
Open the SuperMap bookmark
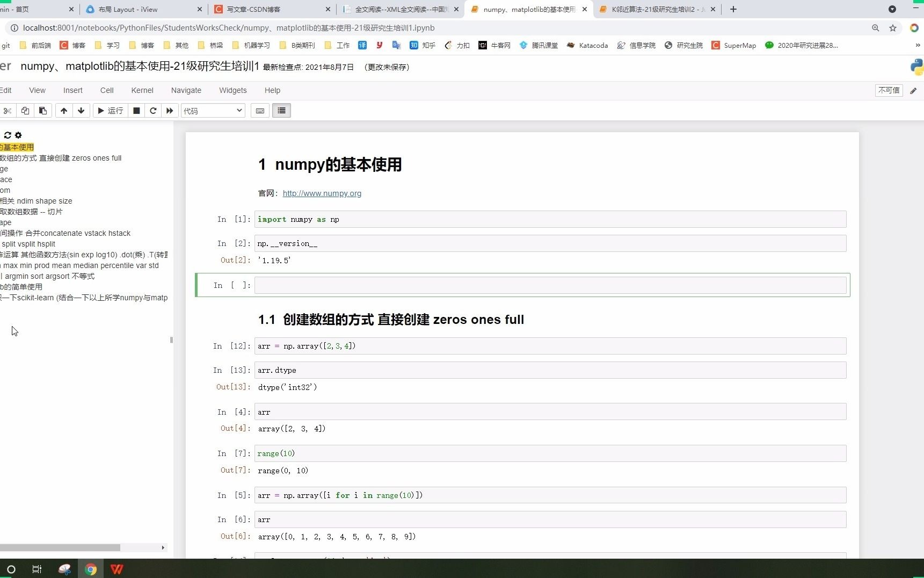coord(734,45)
